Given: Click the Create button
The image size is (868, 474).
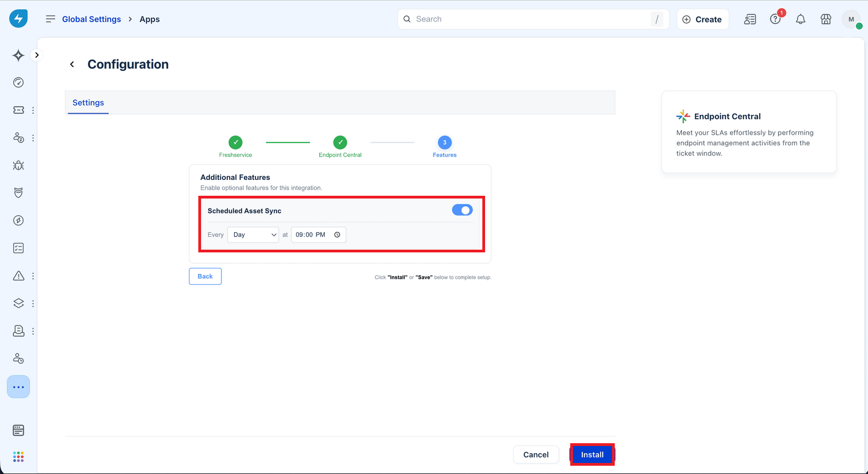Looking at the screenshot, I should pyautogui.click(x=703, y=19).
